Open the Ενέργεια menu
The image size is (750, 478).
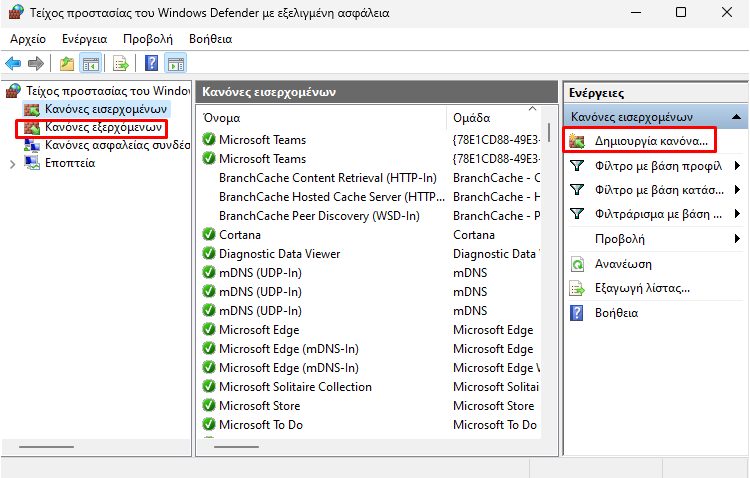click(x=85, y=39)
